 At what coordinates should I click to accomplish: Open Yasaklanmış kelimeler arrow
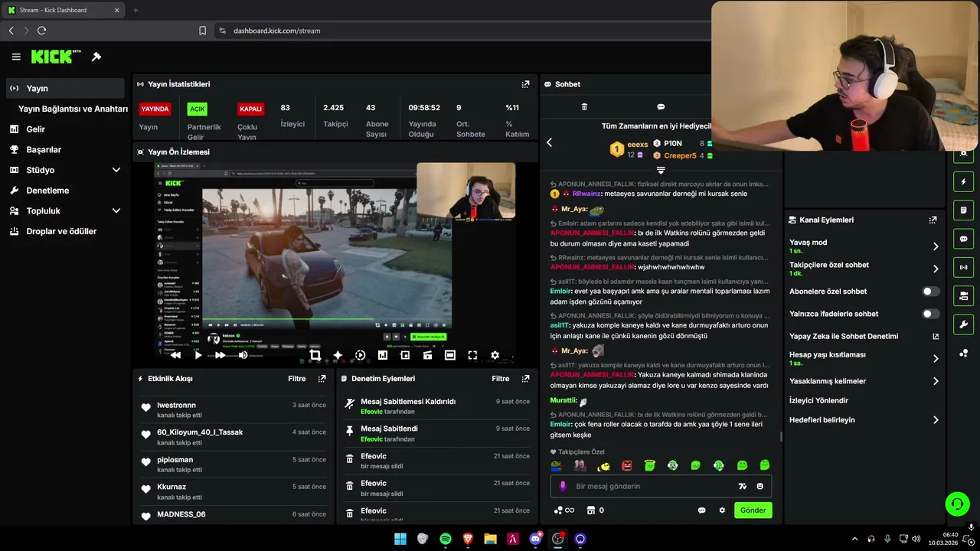[935, 381]
